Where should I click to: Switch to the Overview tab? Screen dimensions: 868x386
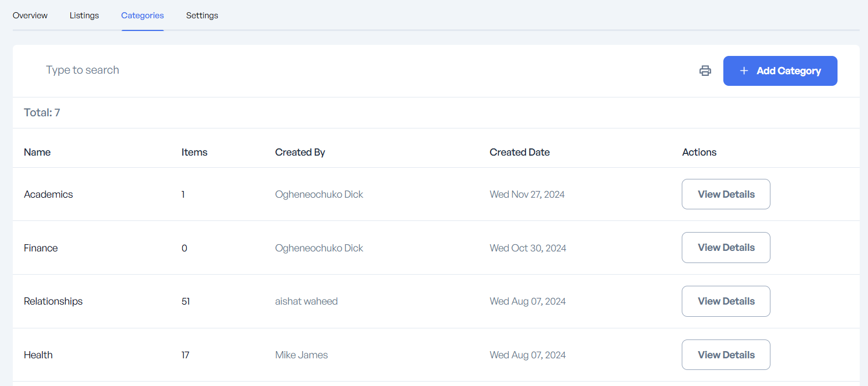coord(30,16)
